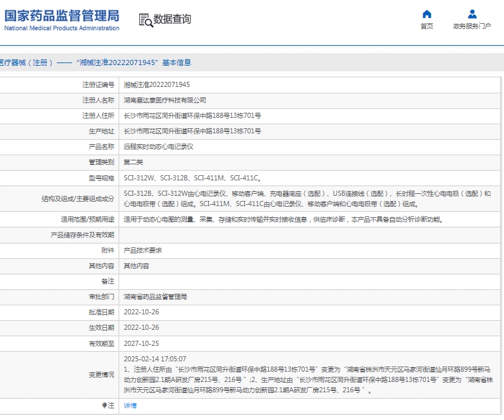The image size is (504, 420).
Task: Click change timestamp 2025-02-14 17:05:07
Action: click(x=155, y=359)
